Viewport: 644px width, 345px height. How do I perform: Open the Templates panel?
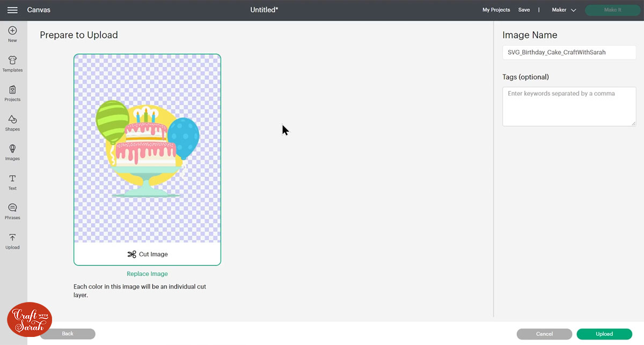pyautogui.click(x=12, y=64)
